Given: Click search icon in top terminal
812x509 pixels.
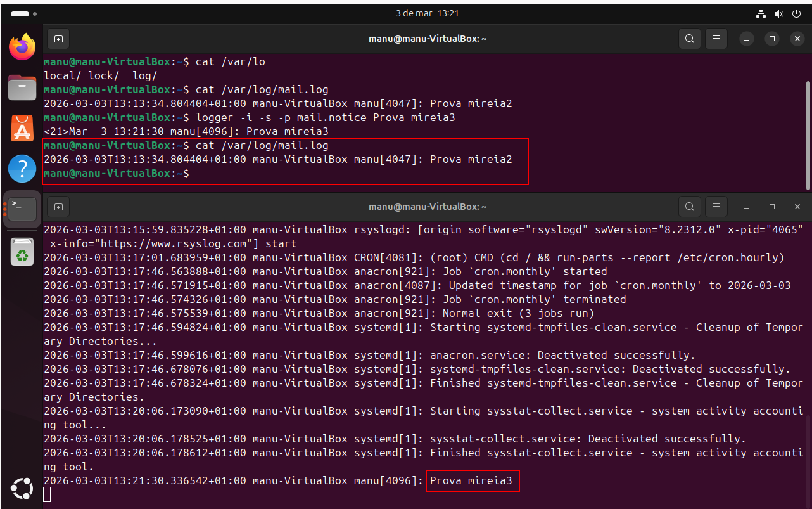Looking at the screenshot, I should tap(690, 39).
